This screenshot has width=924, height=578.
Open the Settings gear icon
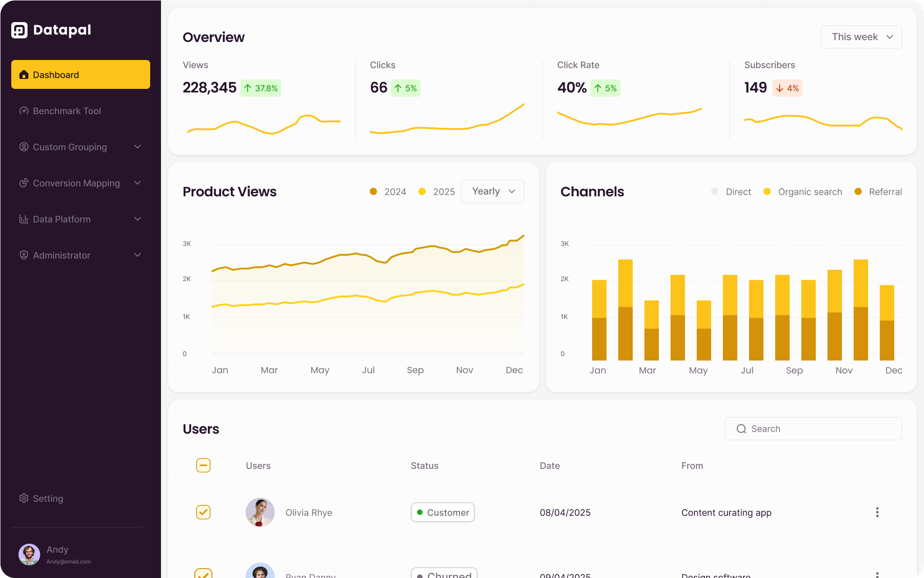pos(24,498)
